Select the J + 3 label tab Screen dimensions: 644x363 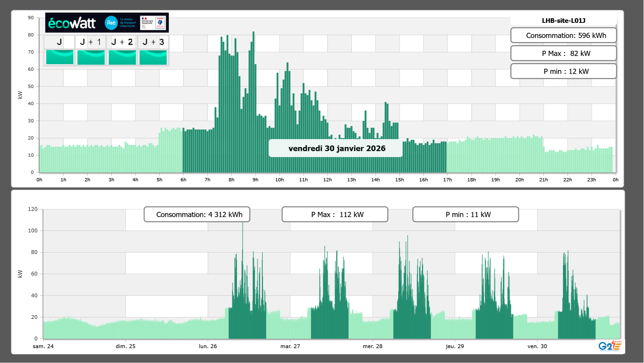[153, 42]
